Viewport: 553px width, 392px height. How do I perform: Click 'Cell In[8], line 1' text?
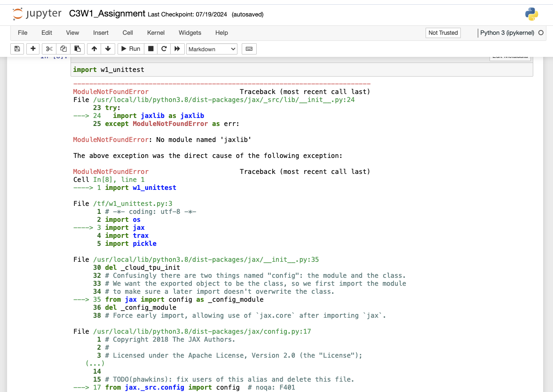109,180
